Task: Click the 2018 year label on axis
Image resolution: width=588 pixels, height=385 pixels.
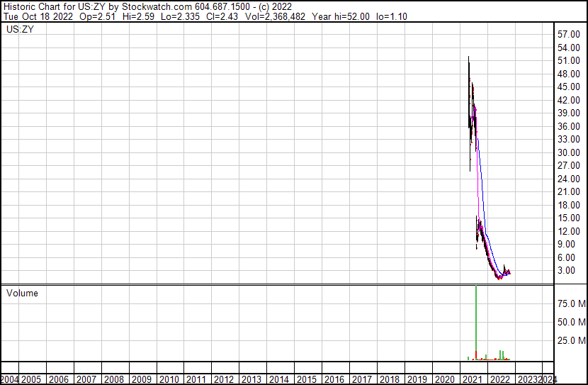Action: pos(390,379)
